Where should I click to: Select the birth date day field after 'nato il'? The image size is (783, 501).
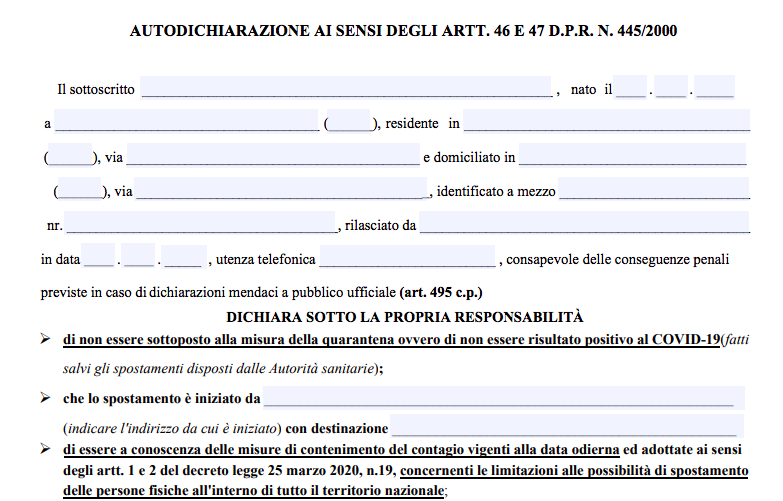(630, 88)
